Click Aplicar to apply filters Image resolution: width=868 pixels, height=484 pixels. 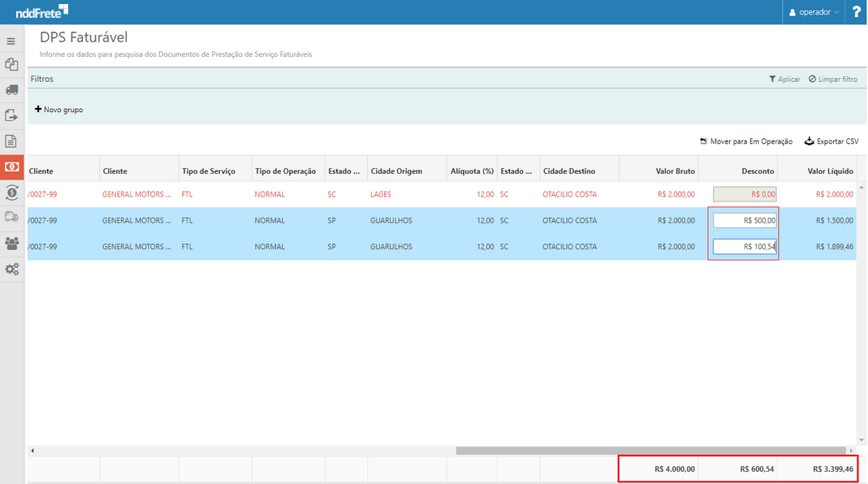[784, 79]
